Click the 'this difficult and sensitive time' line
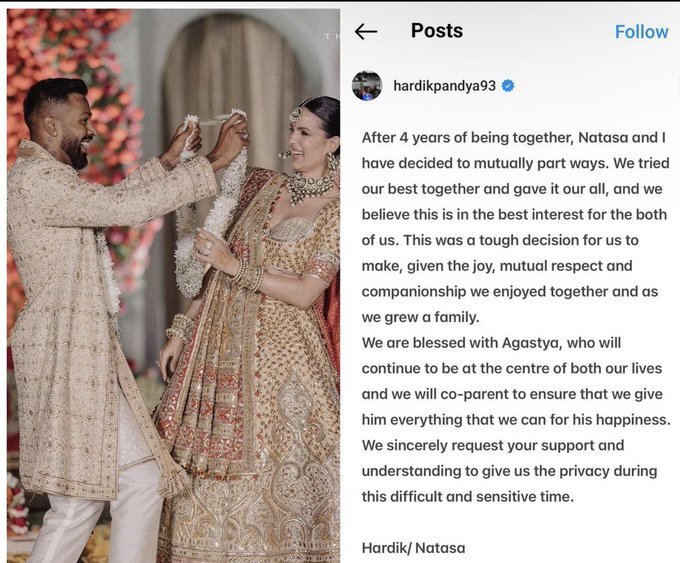 tap(468, 496)
